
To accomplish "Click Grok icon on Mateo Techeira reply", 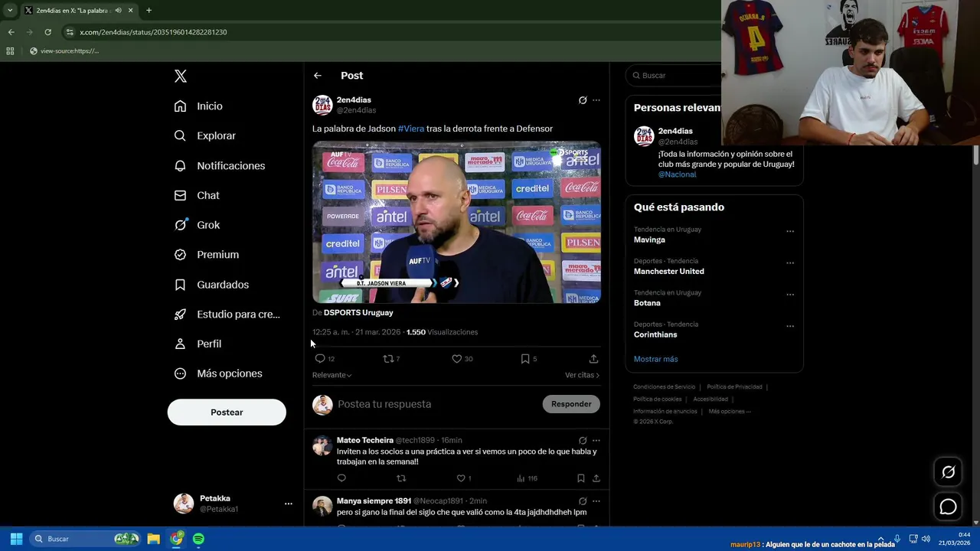I will coord(583,441).
